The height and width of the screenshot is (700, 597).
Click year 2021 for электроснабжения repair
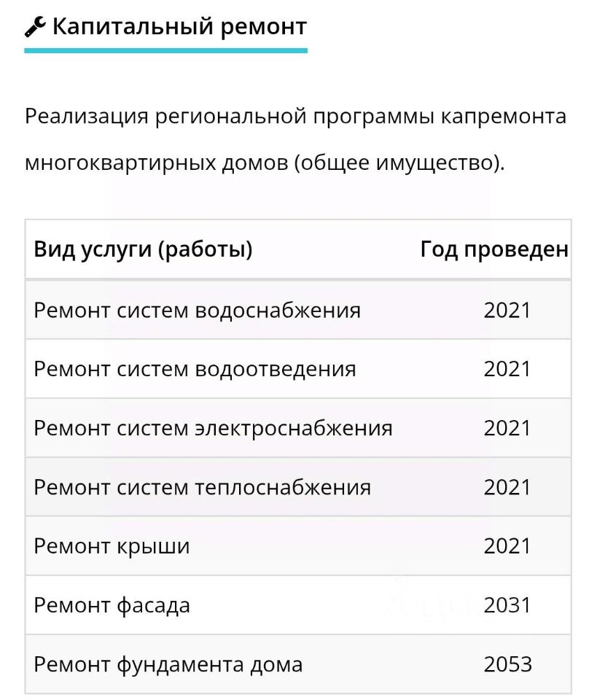pos(507,428)
